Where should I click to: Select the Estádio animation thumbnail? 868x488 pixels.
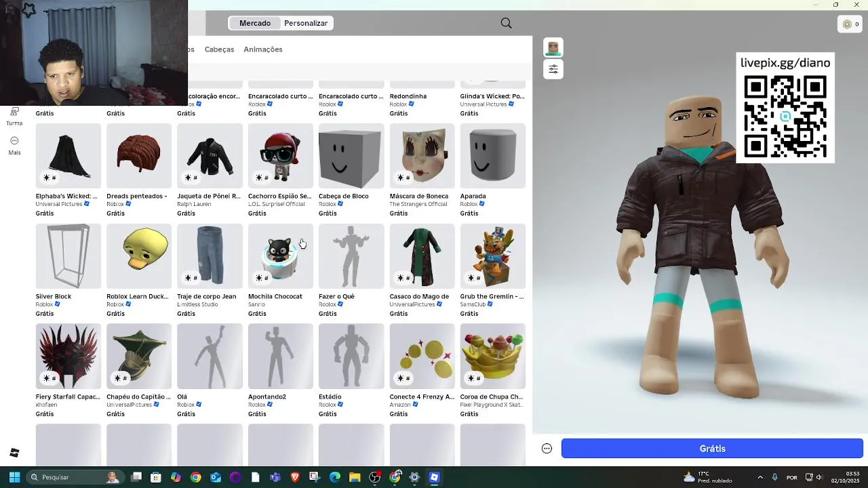coord(351,357)
